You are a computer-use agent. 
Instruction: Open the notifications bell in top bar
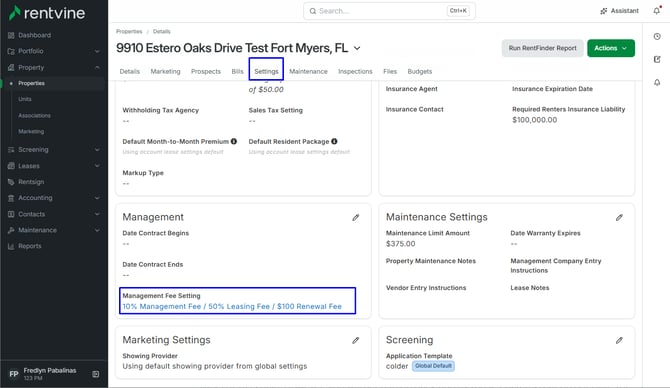(x=657, y=11)
